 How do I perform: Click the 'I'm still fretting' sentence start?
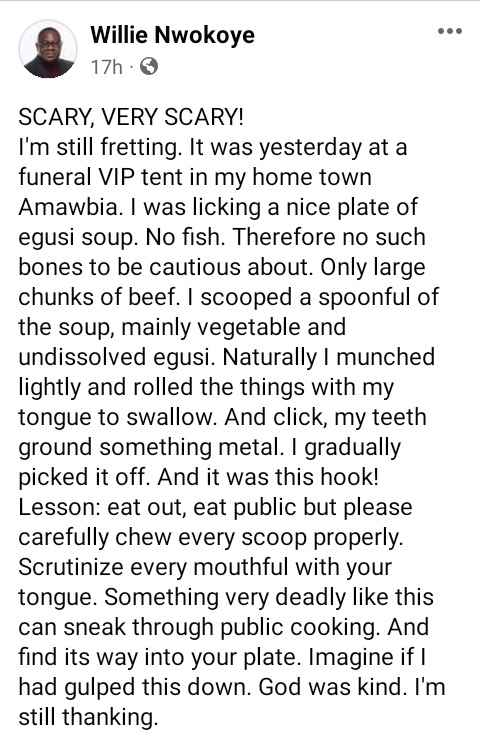tap(99, 147)
